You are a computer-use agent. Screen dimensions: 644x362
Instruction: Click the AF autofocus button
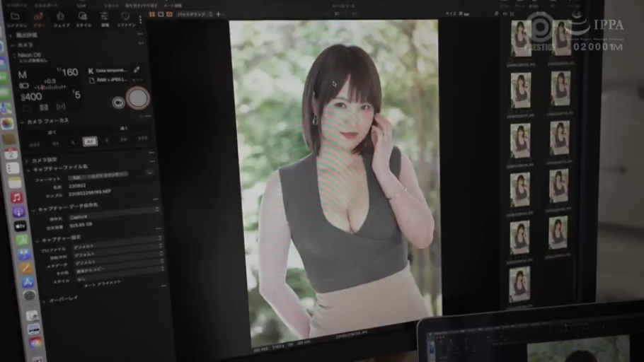coord(90,141)
